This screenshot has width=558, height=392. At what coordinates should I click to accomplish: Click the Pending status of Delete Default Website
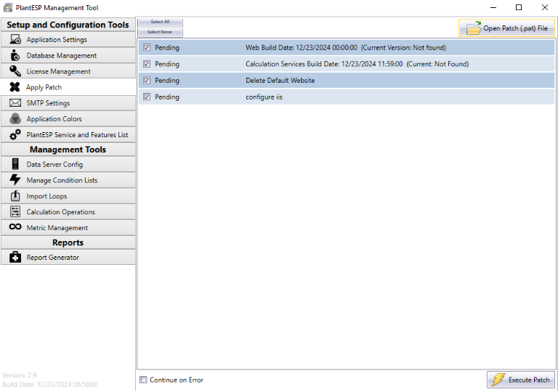(167, 81)
